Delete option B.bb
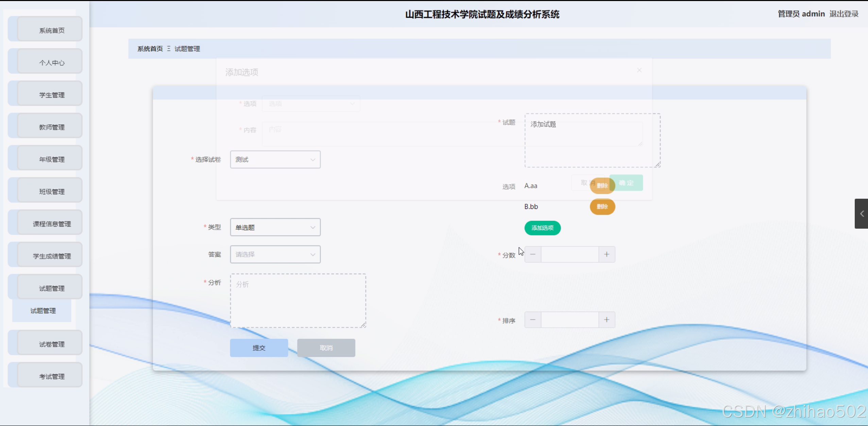 (x=602, y=207)
